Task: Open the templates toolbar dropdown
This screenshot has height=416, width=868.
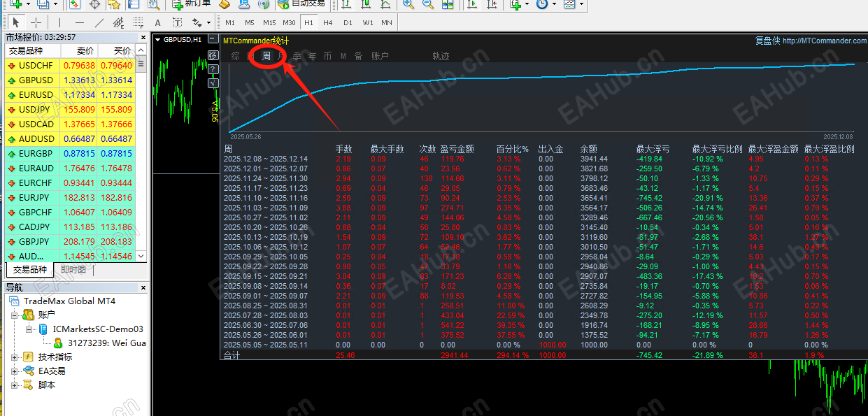Action: pos(582,4)
